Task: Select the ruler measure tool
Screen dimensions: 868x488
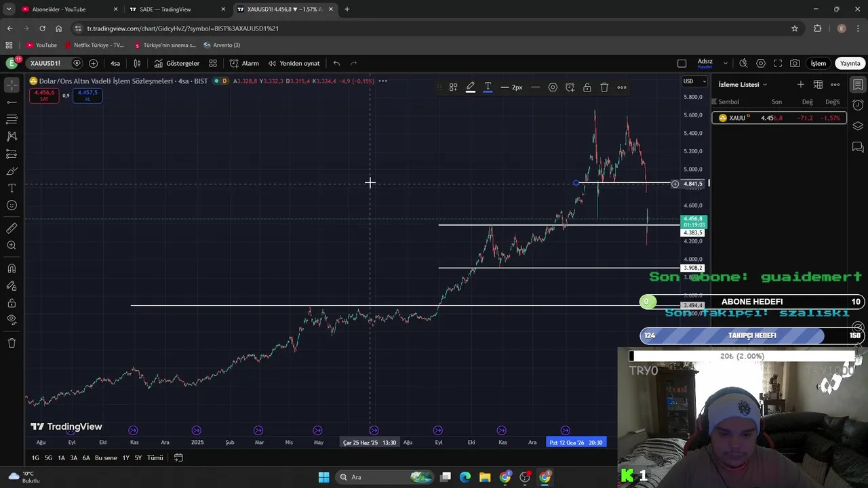Action: (12, 228)
